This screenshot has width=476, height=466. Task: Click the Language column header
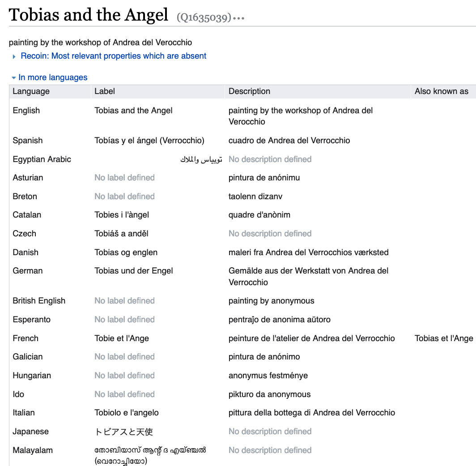pyautogui.click(x=31, y=91)
